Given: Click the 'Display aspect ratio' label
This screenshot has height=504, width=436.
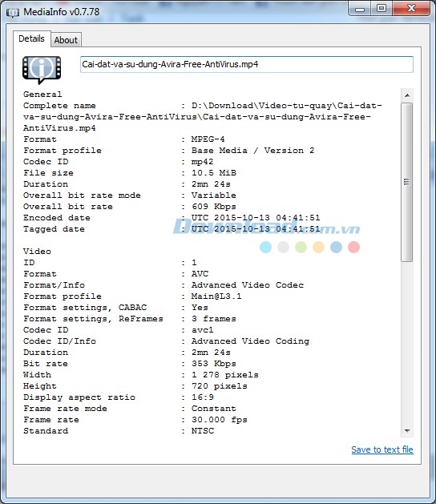Looking at the screenshot, I should (79, 397).
